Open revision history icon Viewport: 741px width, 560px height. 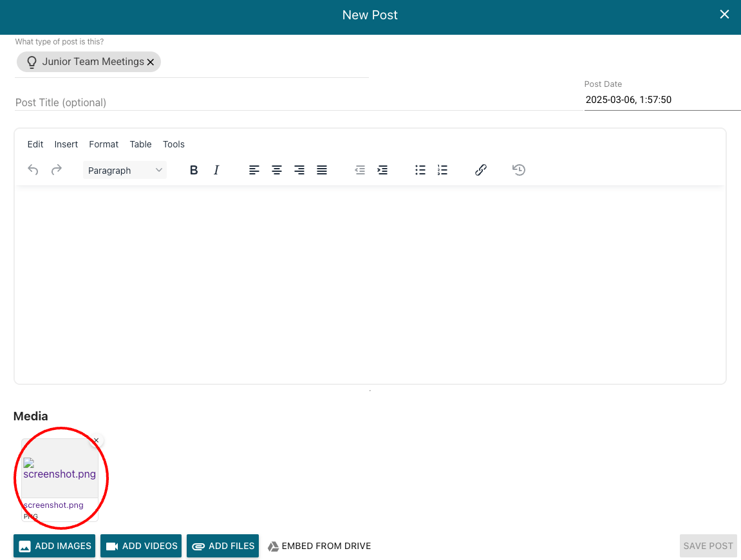tap(519, 170)
